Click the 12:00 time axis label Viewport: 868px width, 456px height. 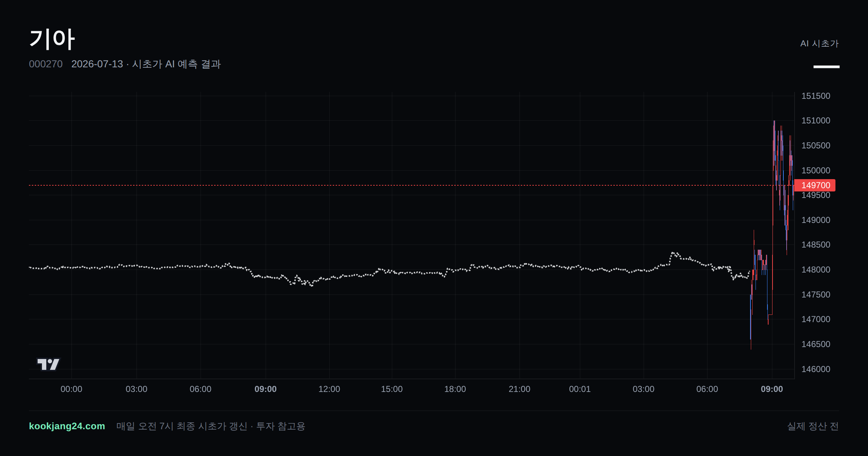click(x=329, y=389)
